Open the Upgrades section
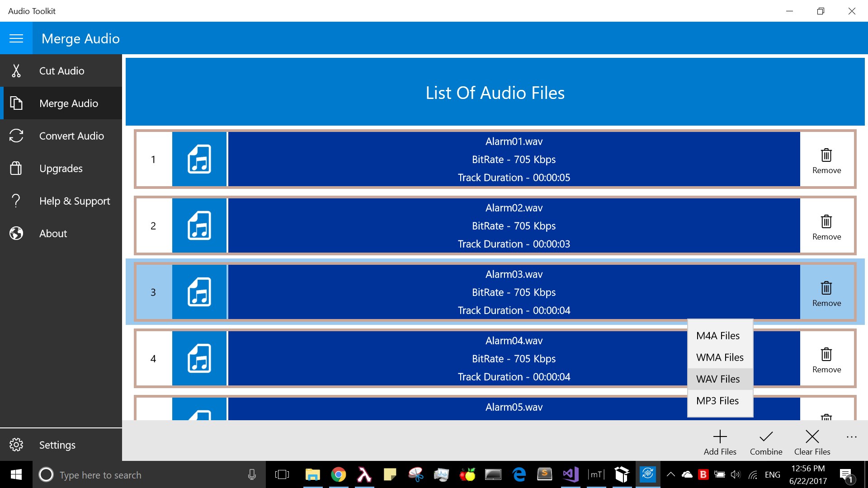 click(x=61, y=168)
